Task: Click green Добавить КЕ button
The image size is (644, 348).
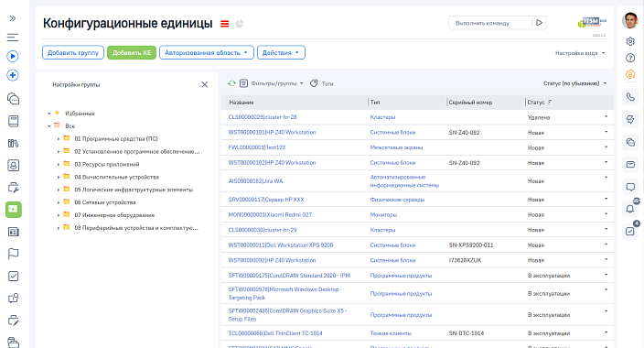Action: coord(132,52)
